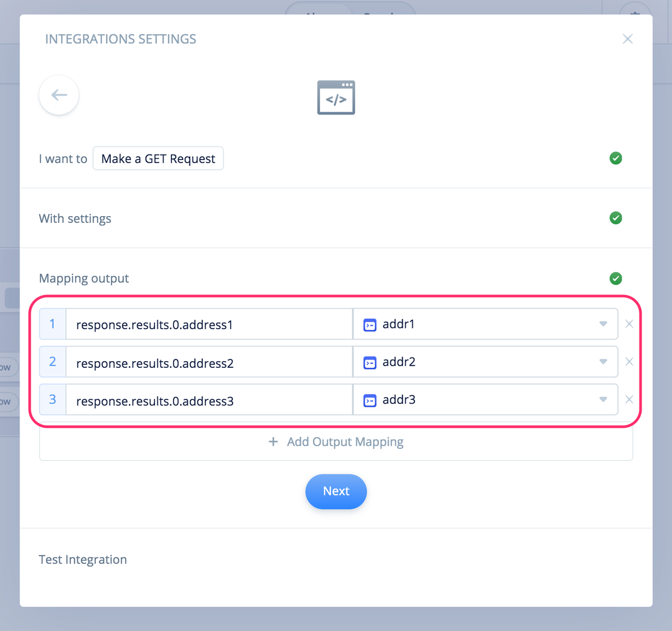The image size is (672, 631).
Task: Expand the With settings section
Action: coord(336,218)
